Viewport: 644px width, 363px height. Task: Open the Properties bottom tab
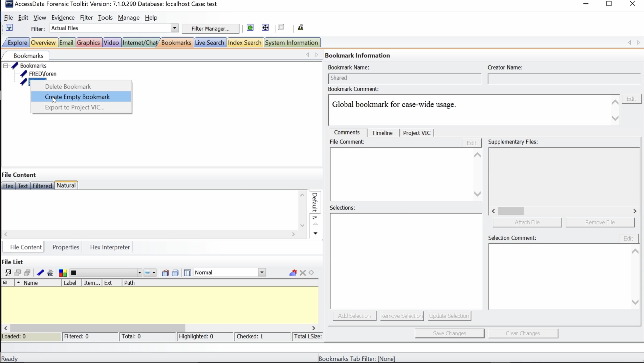coord(66,247)
